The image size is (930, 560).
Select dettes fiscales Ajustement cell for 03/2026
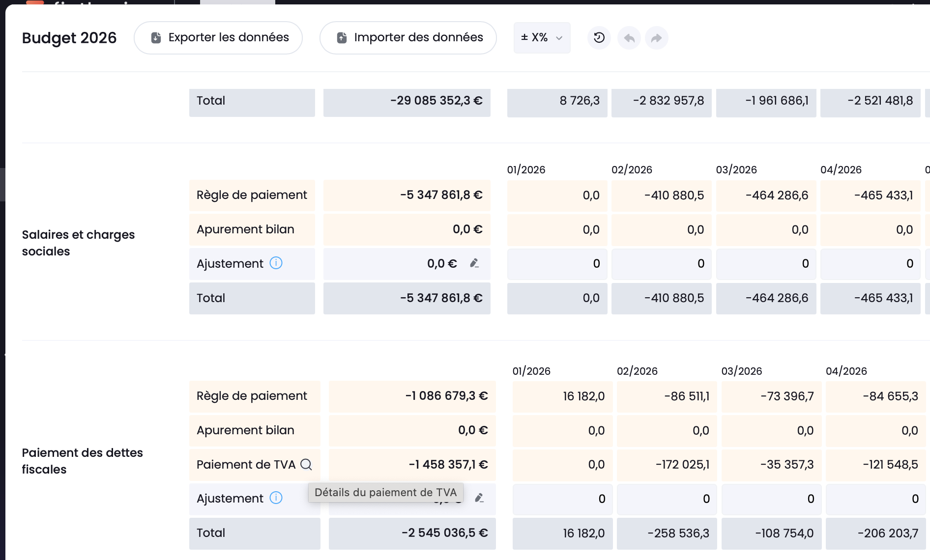tap(772, 499)
